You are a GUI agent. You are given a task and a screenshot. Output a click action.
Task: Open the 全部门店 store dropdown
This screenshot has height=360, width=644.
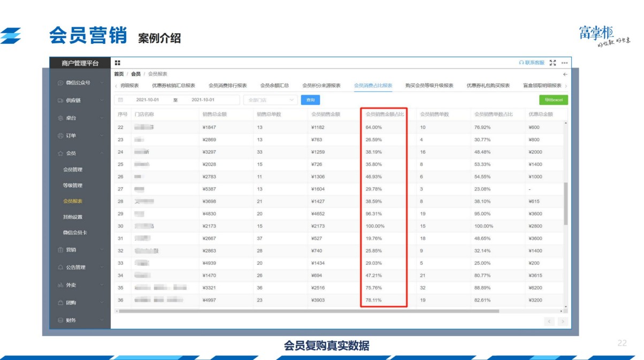point(270,100)
